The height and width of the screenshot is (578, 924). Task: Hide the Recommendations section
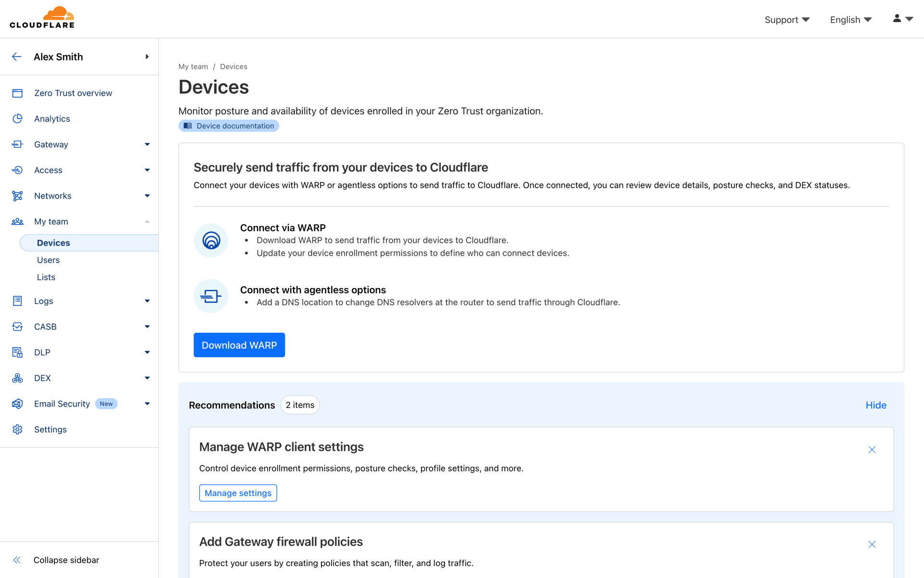(x=876, y=405)
